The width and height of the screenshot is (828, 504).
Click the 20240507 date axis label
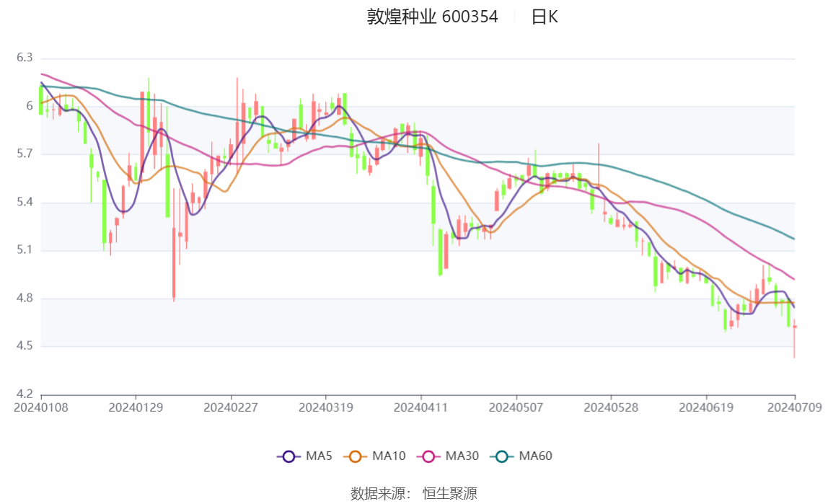516,407
